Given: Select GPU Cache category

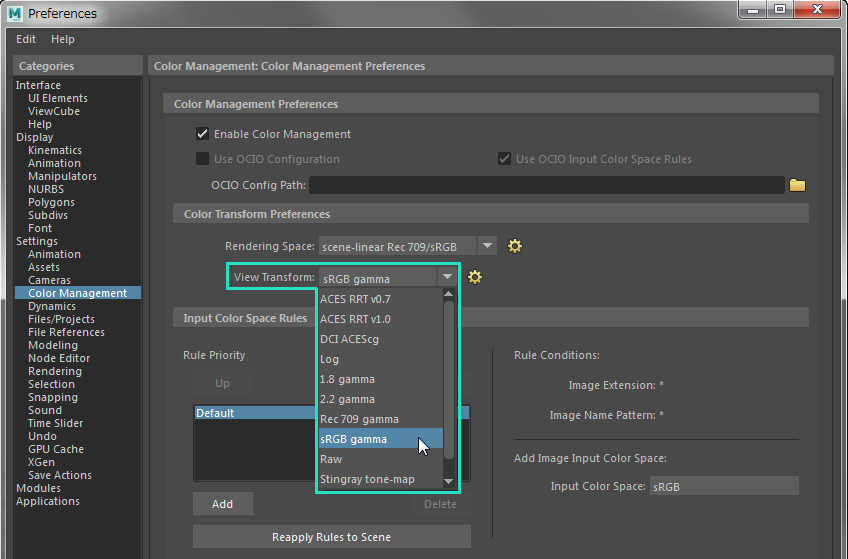Looking at the screenshot, I should pos(56,448).
